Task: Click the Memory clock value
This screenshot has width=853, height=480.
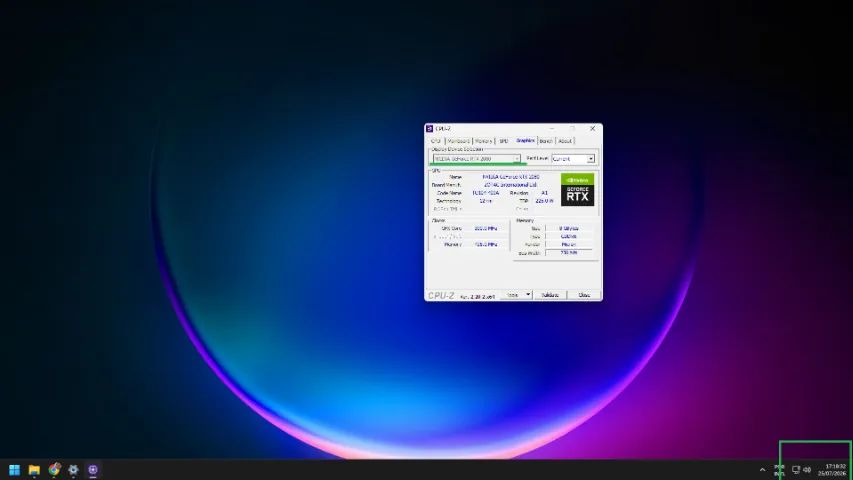Action: click(x=485, y=245)
